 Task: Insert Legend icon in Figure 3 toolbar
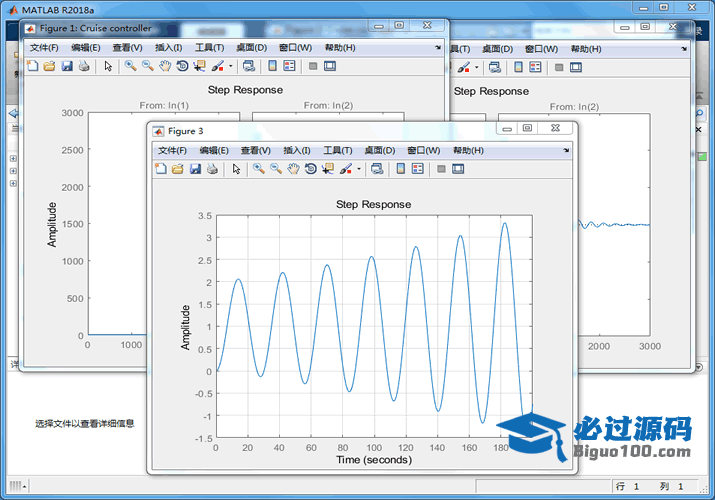418,169
